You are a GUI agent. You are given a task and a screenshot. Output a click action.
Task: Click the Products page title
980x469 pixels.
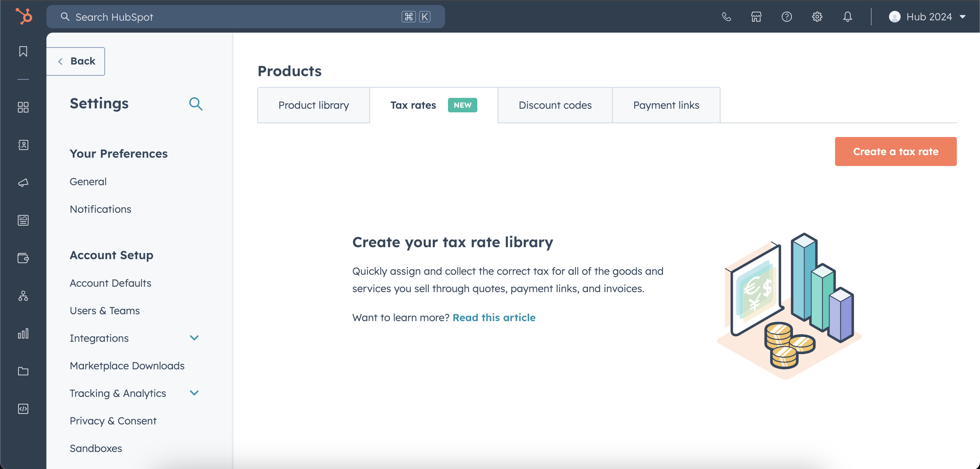[290, 71]
